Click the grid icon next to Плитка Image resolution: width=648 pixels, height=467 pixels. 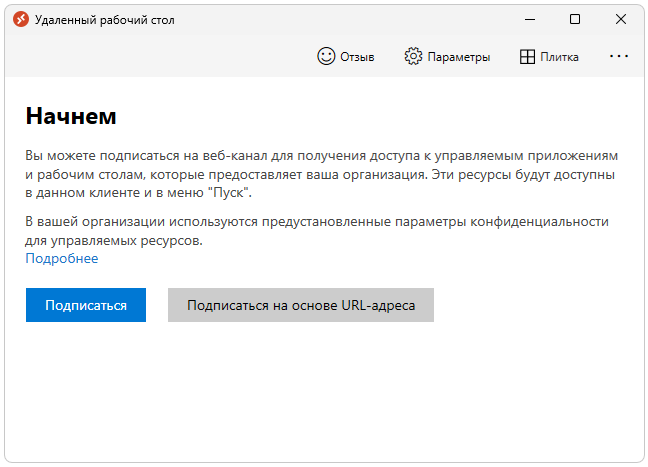[528, 57]
